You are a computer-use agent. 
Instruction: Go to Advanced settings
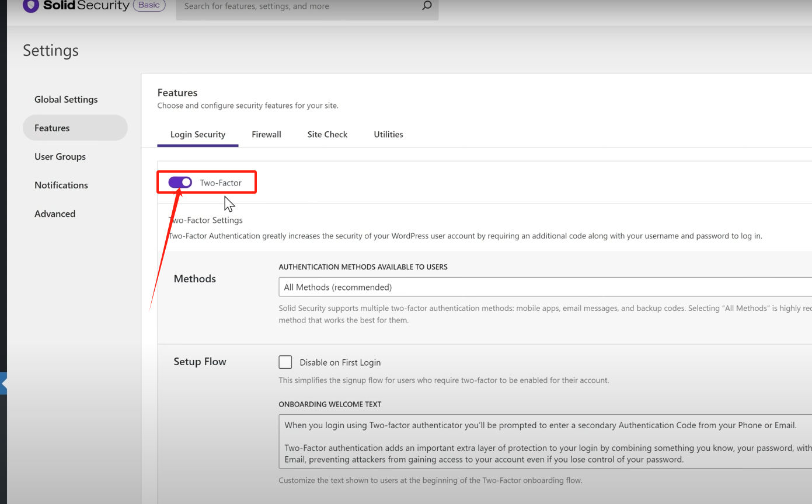(x=55, y=213)
